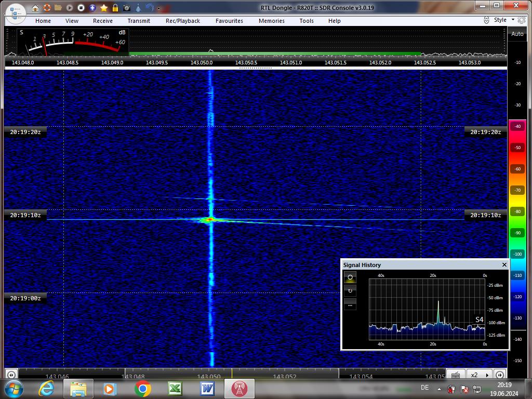This screenshot has width=532, height=399.
Task: Open Google Chrome from the taskbar
Action: [x=142, y=389]
